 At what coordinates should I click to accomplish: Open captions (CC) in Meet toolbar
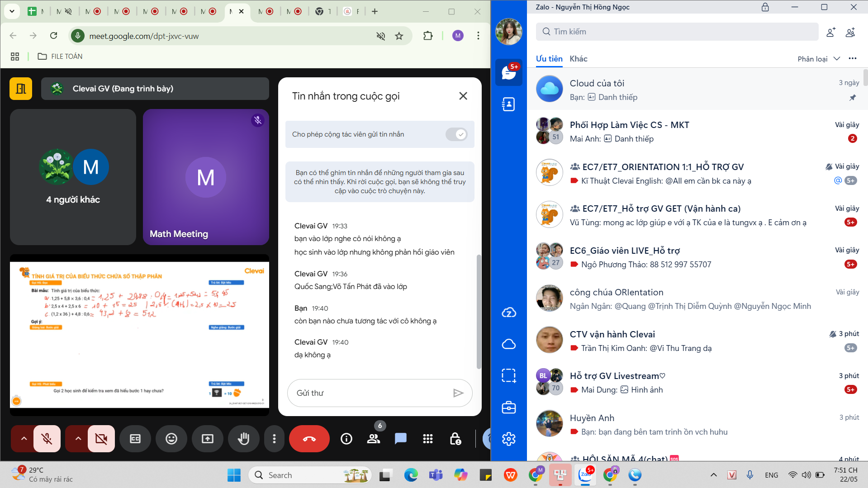click(135, 439)
